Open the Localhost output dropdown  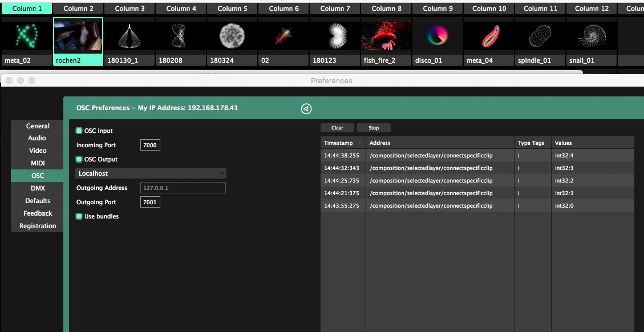coord(151,173)
